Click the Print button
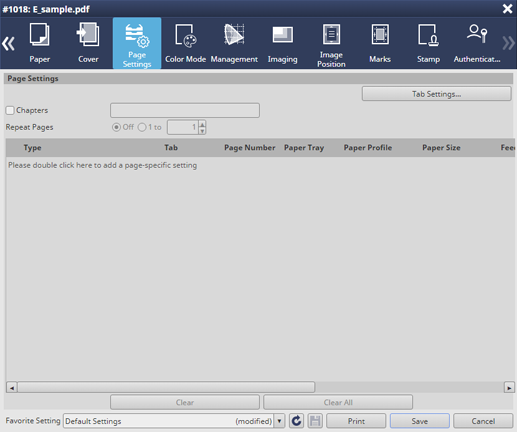The height and width of the screenshot is (432, 517). (356, 421)
